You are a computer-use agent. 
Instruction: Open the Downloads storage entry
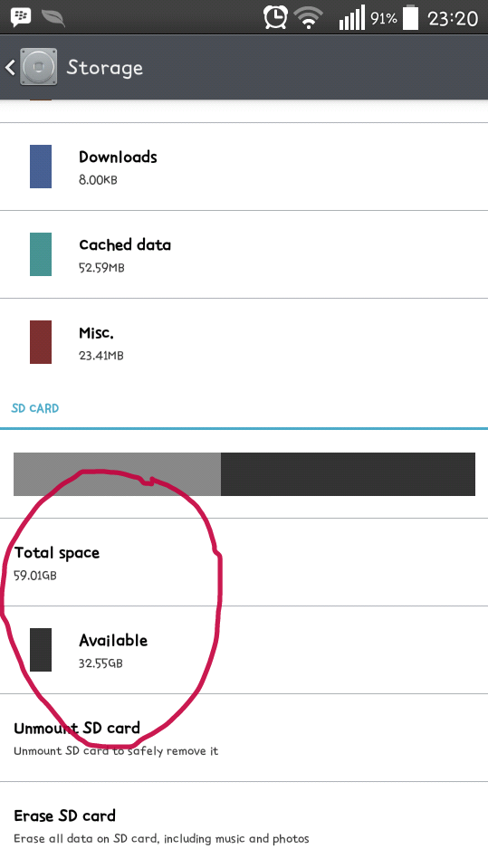pos(244,167)
